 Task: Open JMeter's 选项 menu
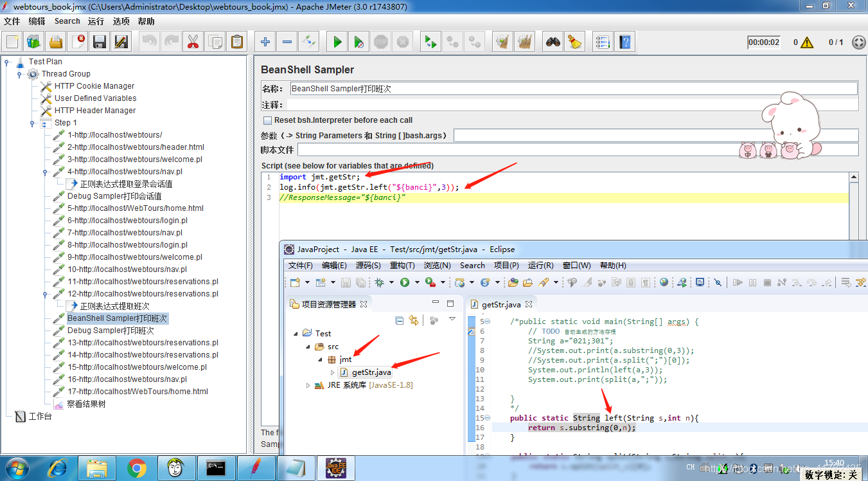click(121, 21)
